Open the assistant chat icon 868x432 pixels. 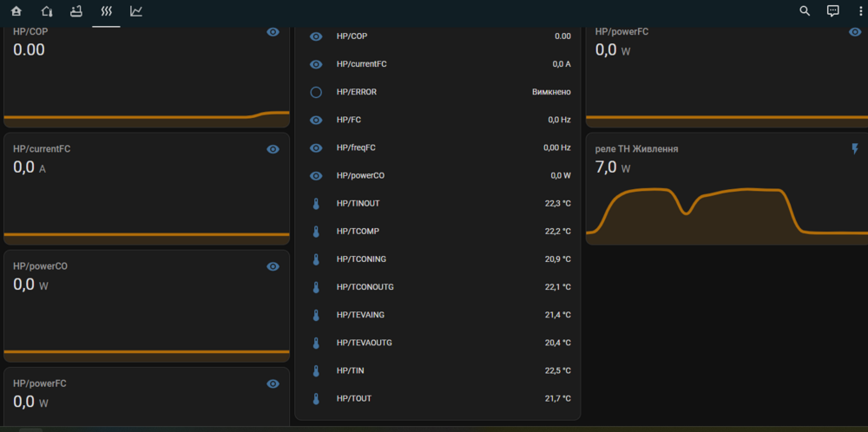(833, 11)
